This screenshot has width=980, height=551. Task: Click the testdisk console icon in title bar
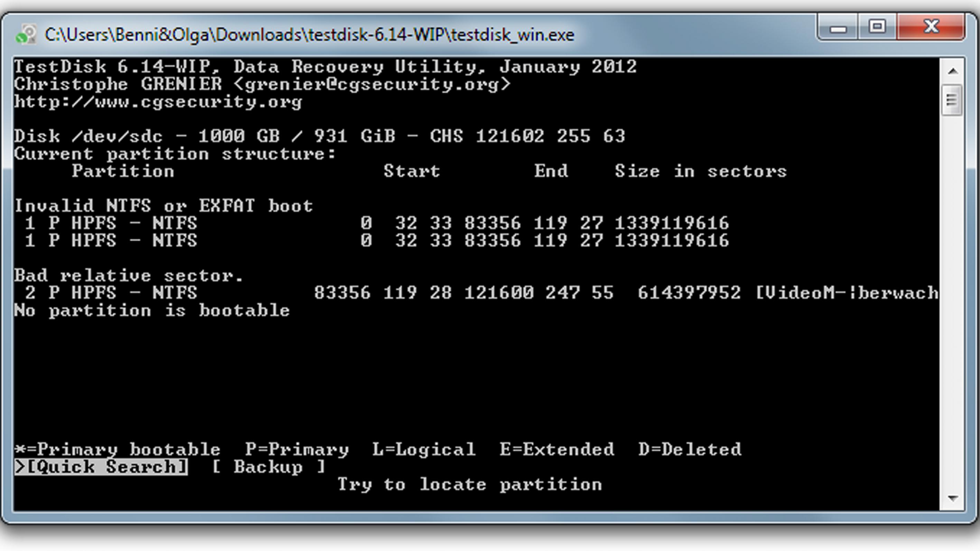pyautogui.click(x=26, y=35)
